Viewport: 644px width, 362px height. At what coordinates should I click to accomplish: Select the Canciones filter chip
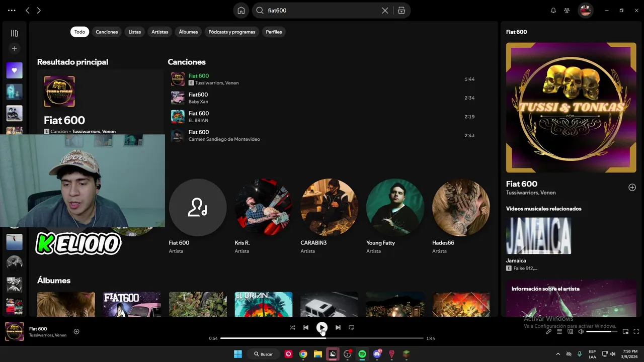(x=107, y=32)
